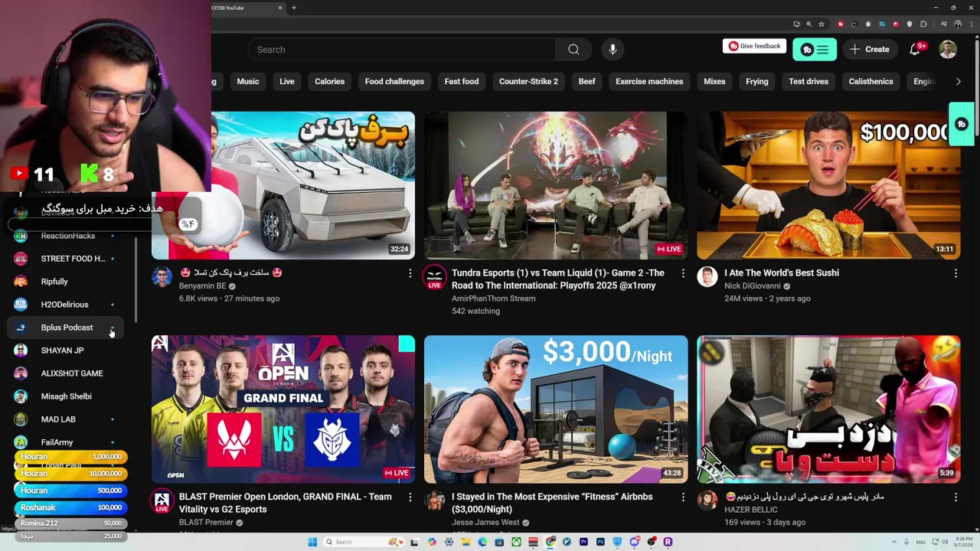This screenshot has width=980, height=551.
Task: Bookmark this page with star icon
Action: tap(822, 24)
